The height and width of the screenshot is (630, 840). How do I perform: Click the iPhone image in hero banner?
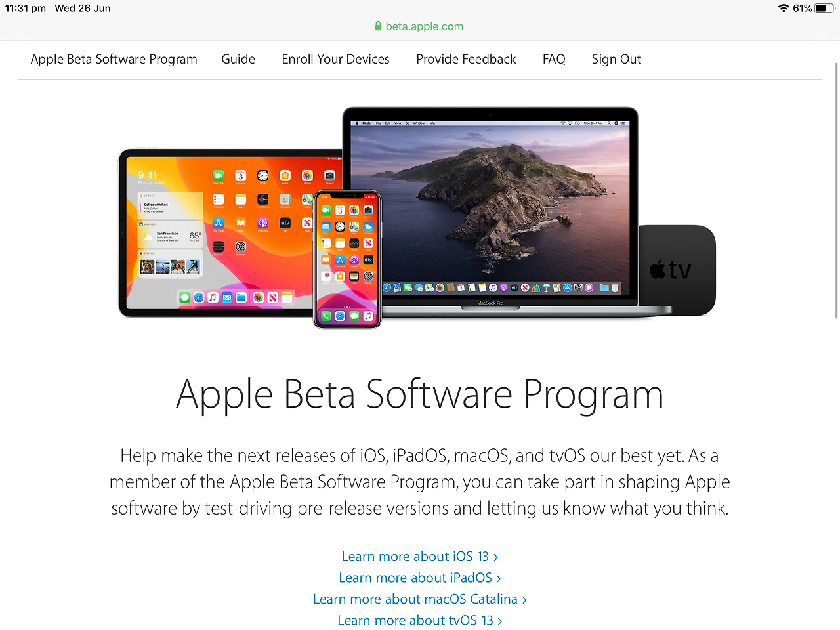tap(347, 259)
